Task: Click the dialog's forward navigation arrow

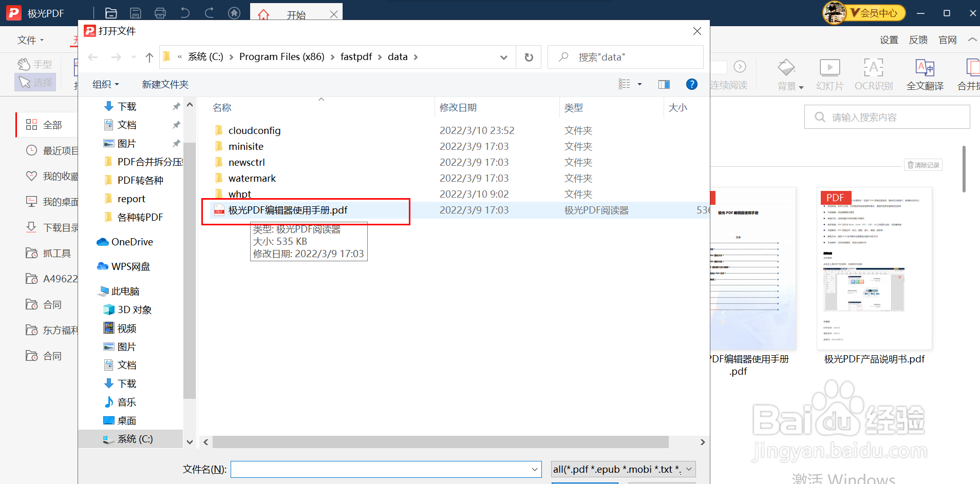Action: point(117,57)
